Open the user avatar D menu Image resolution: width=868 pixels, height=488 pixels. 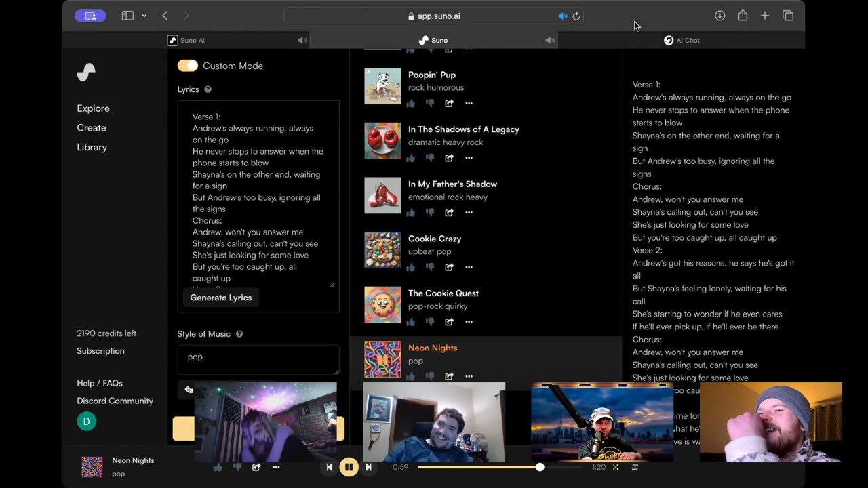86,422
